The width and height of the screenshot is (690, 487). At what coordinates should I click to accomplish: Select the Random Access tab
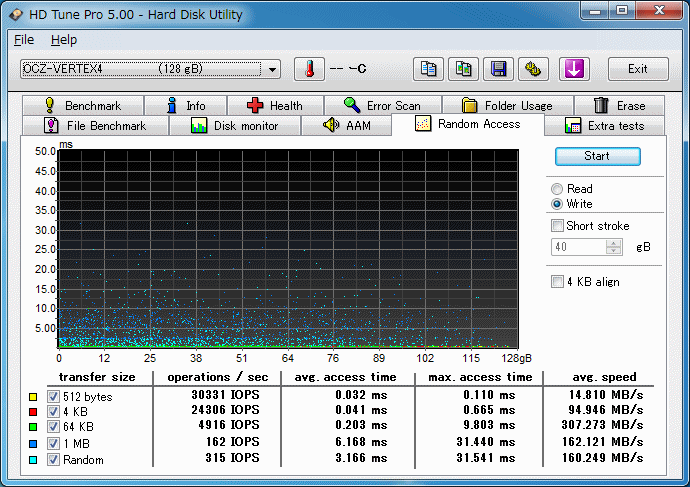pos(468,124)
